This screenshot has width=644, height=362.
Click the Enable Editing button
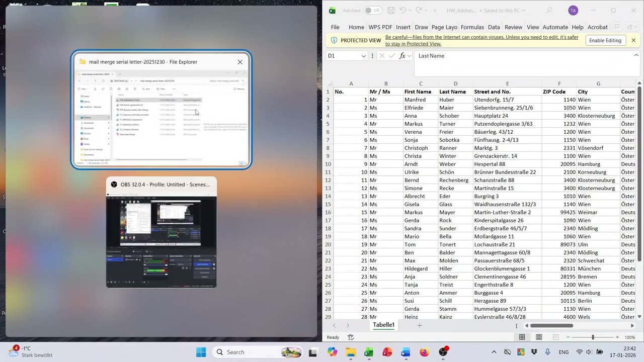click(x=605, y=40)
